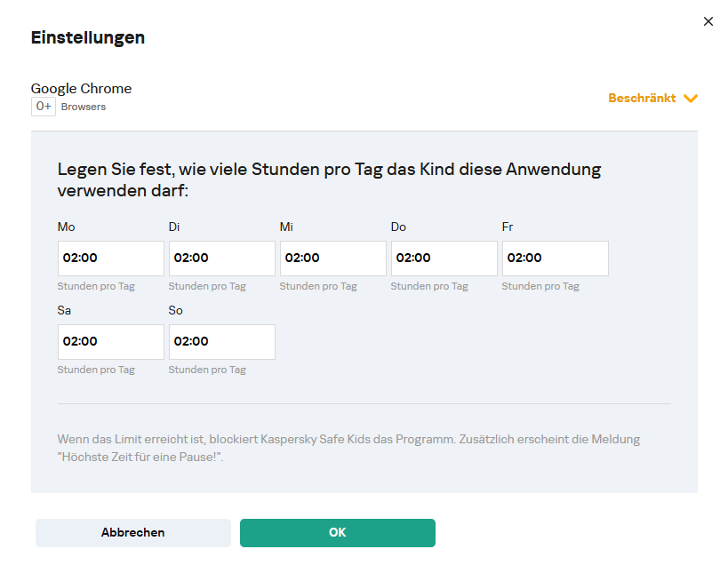Viewport: 728px width, 573px height.
Task: Click the "Legen Sie fest" instruction heading
Action: 329,179
